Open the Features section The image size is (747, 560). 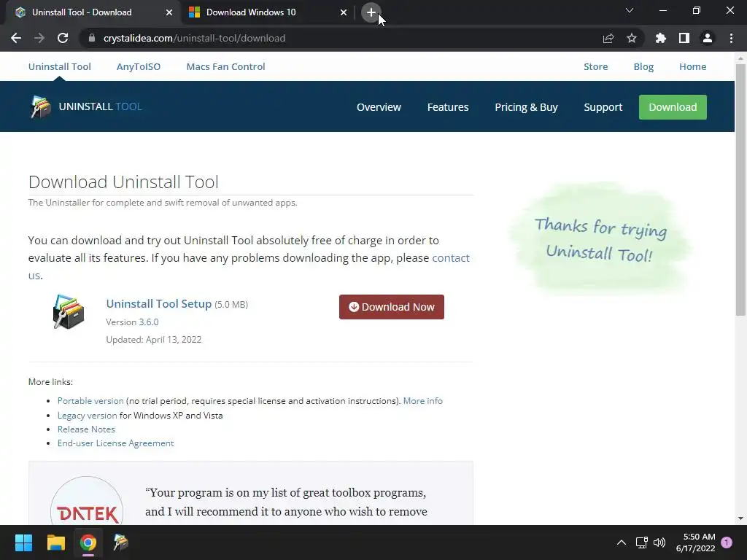[448, 107]
